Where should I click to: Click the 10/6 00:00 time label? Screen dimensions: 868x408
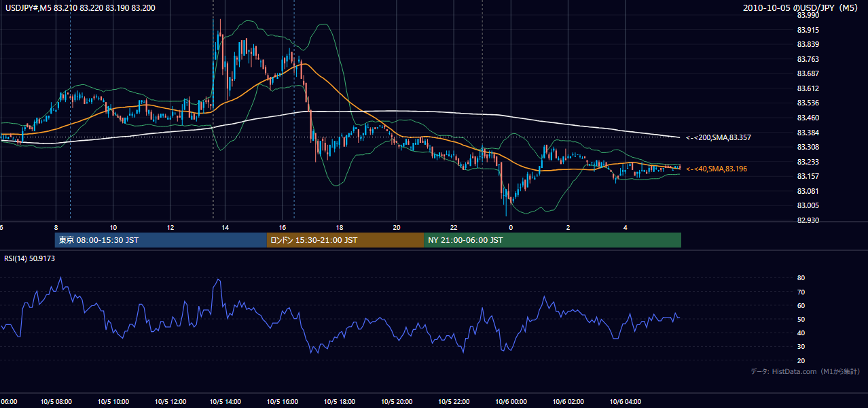[511, 401]
